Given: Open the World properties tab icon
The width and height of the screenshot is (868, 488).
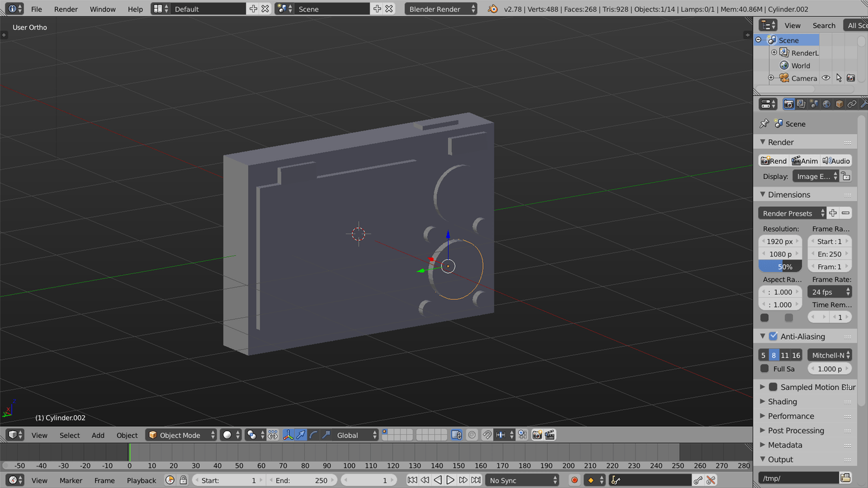Looking at the screenshot, I should 826,104.
